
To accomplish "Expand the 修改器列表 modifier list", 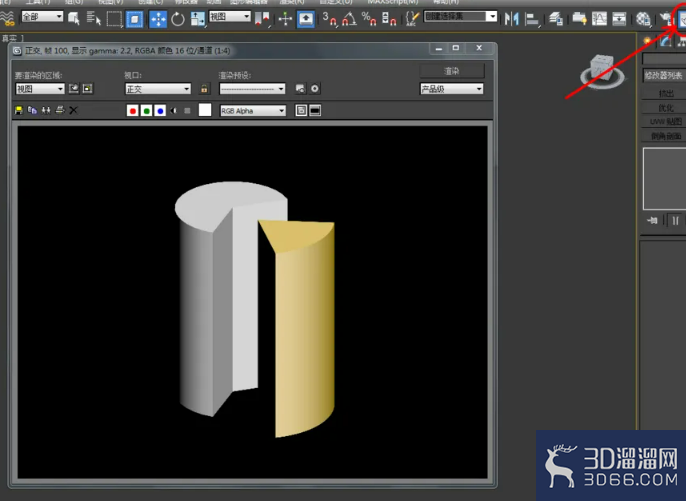I will coord(664,75).
